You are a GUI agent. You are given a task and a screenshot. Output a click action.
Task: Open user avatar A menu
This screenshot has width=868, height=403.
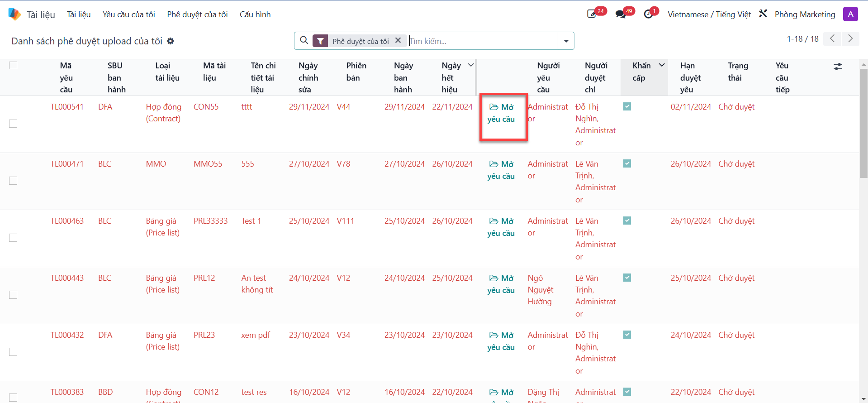[x=850, y=14]
